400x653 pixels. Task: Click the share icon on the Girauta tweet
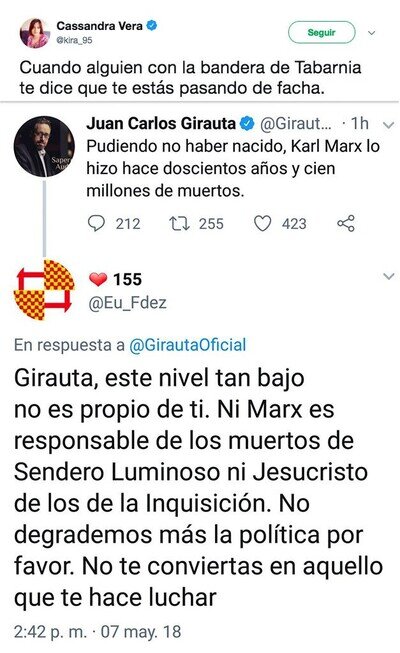tap(346, 223)
